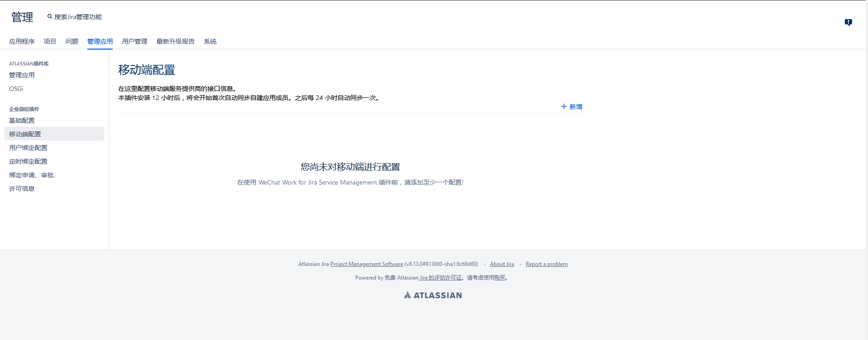Click the Atlassian logo in footer

433,295
